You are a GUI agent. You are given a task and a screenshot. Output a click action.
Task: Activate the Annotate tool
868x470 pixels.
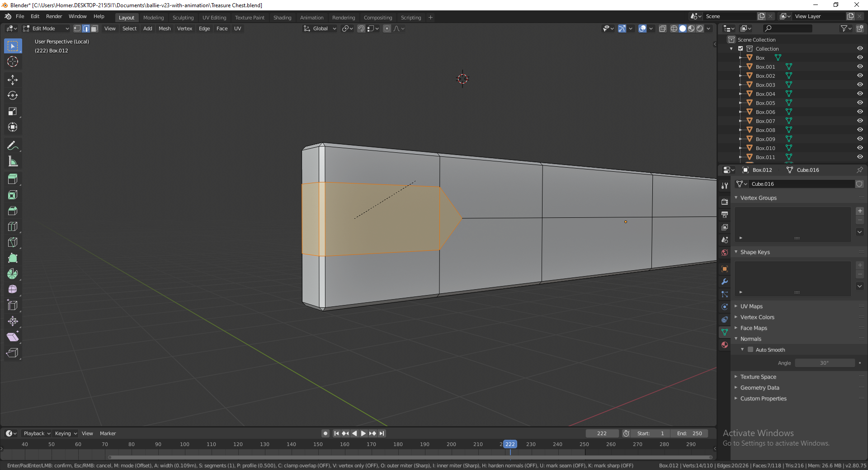coord(13,145)
